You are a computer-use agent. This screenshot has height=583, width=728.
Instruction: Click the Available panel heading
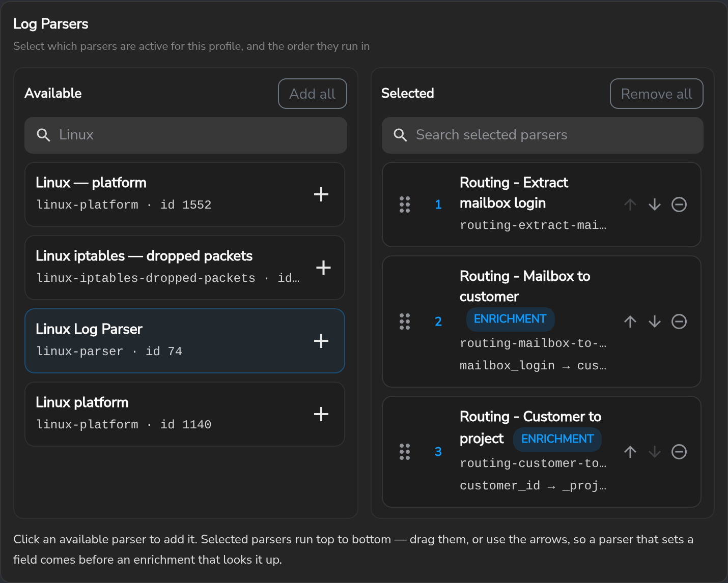[53, 94]
